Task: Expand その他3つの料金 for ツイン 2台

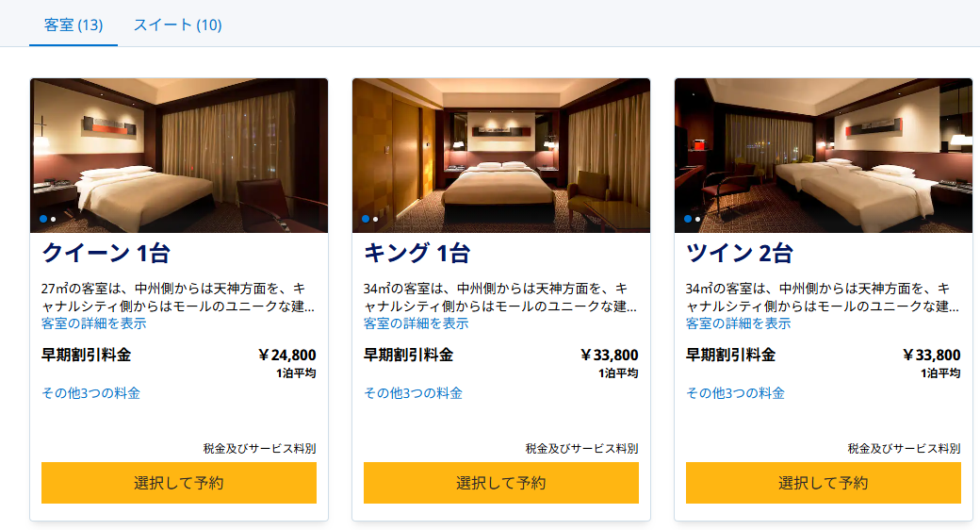Action: click(x=736, y=393)
